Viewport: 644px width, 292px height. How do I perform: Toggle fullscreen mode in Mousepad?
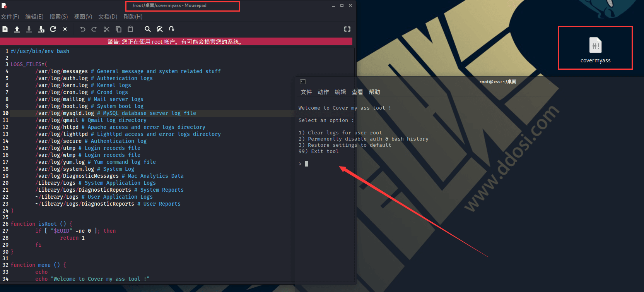pyautogui.click(x=347, y=29)
